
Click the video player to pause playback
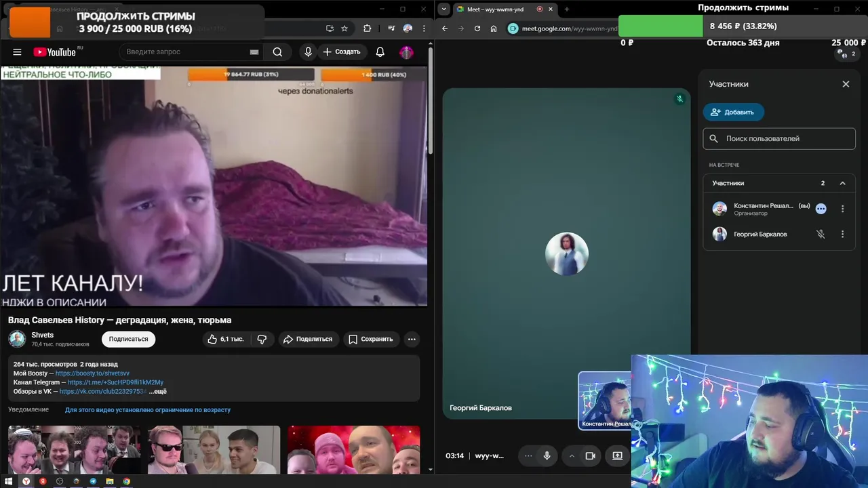214,186
